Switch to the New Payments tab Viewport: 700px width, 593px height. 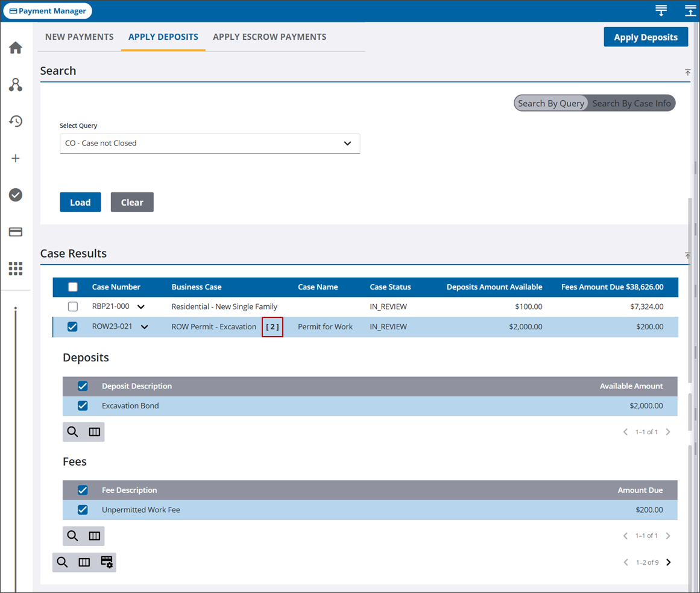pos(80,37)
